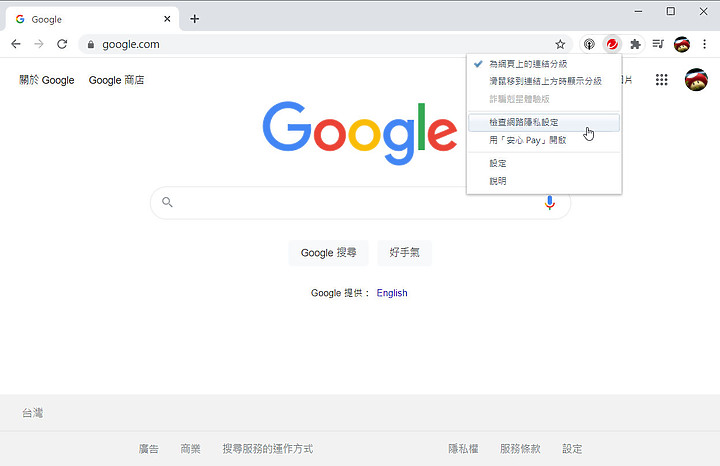Viewport: 720px width, 466px height.
Task: Open 說明 in the extension menu
Action: [544, 181]
